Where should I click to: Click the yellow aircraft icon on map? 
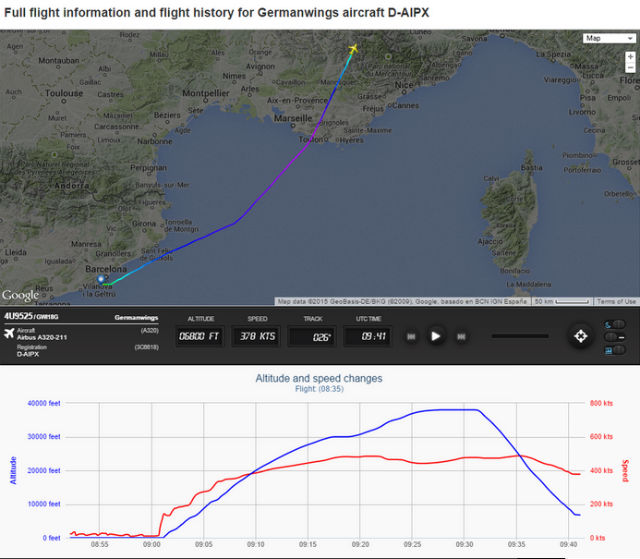pos(353,48)
